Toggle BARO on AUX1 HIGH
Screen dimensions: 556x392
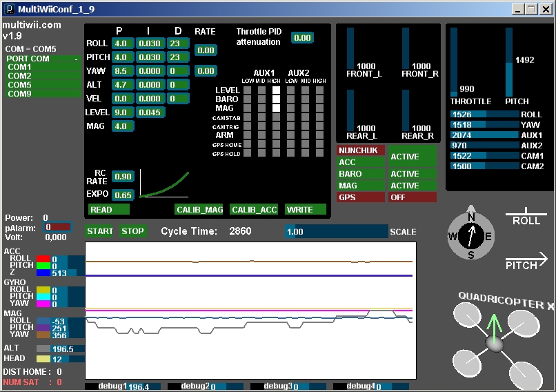click(x=276, y=99)
